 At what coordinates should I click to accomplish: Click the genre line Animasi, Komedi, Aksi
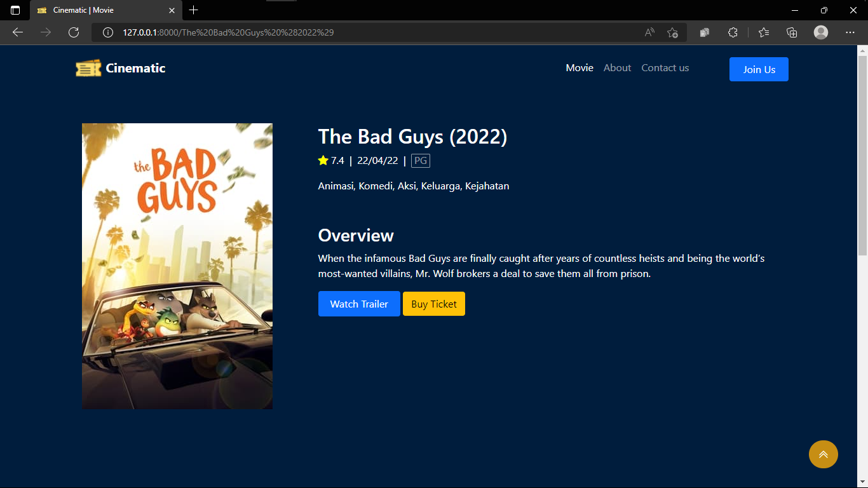coord(414,186)
